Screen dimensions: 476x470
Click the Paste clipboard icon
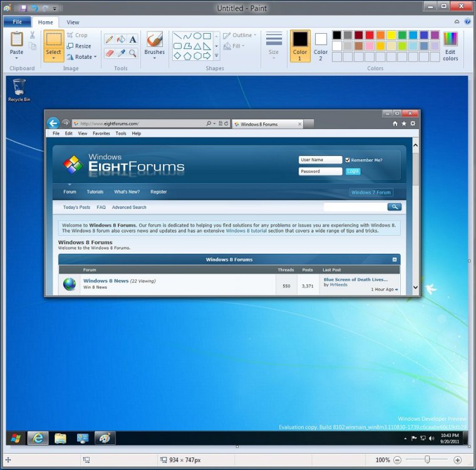coord(16,39)
